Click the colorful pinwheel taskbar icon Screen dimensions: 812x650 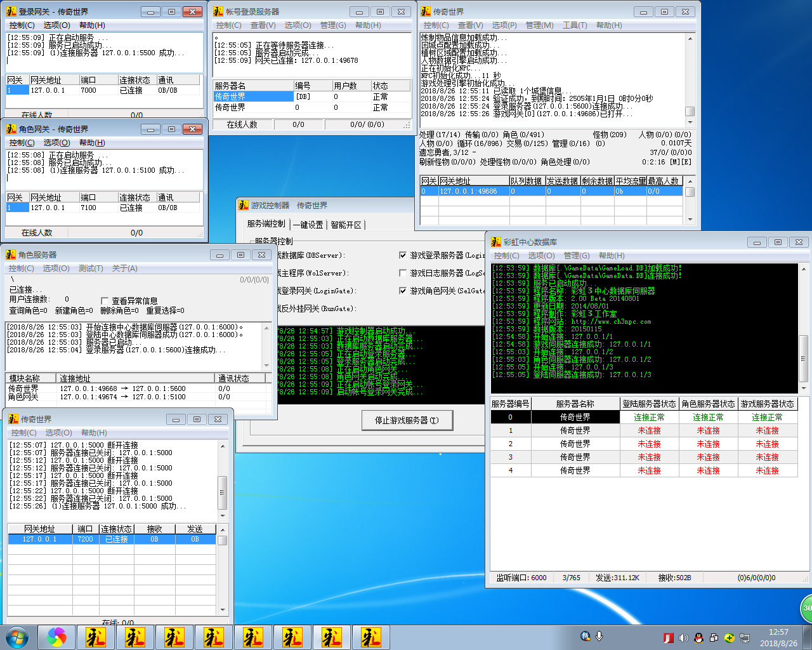pyautogui.click(x=56, y=637)
